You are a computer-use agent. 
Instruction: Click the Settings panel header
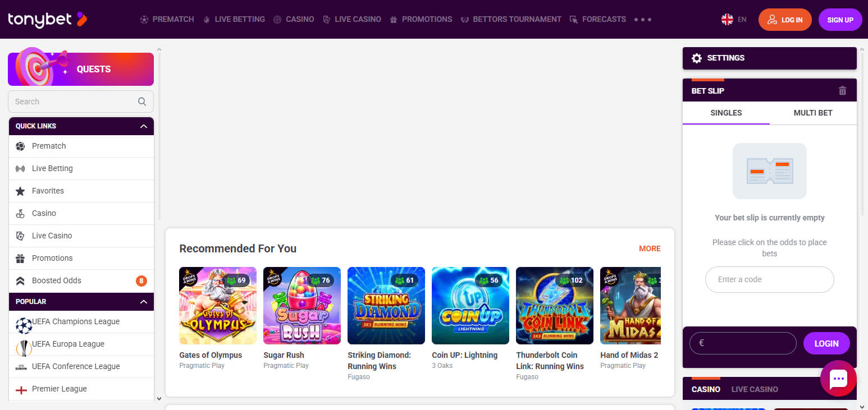click(x=770, y=58)
